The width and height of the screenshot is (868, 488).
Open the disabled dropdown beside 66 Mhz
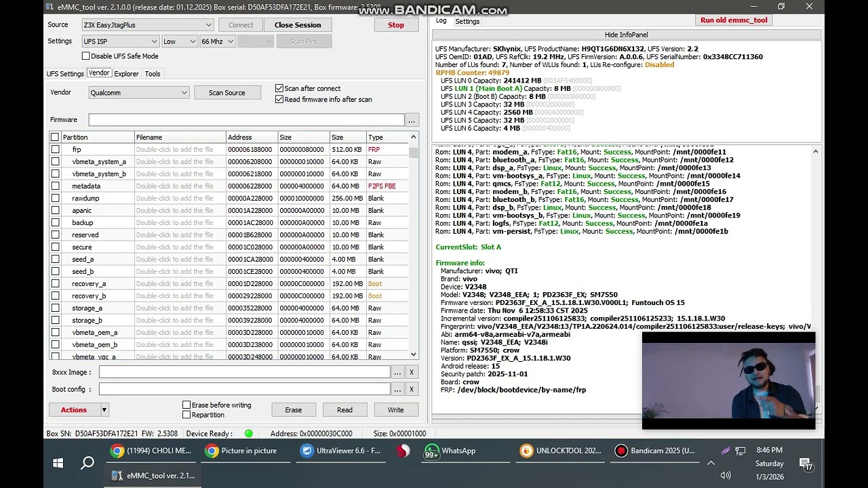[x=255, y=41]
